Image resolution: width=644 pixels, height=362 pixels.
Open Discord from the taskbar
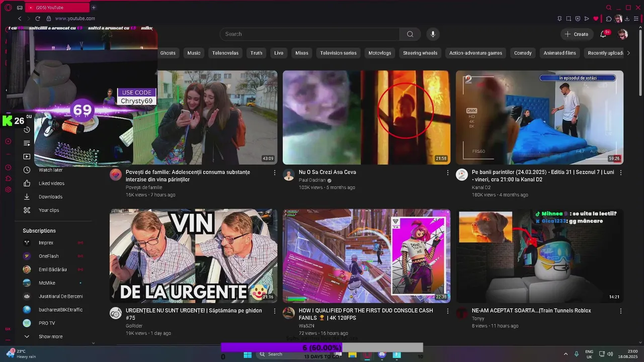click(x=382, y=354)
